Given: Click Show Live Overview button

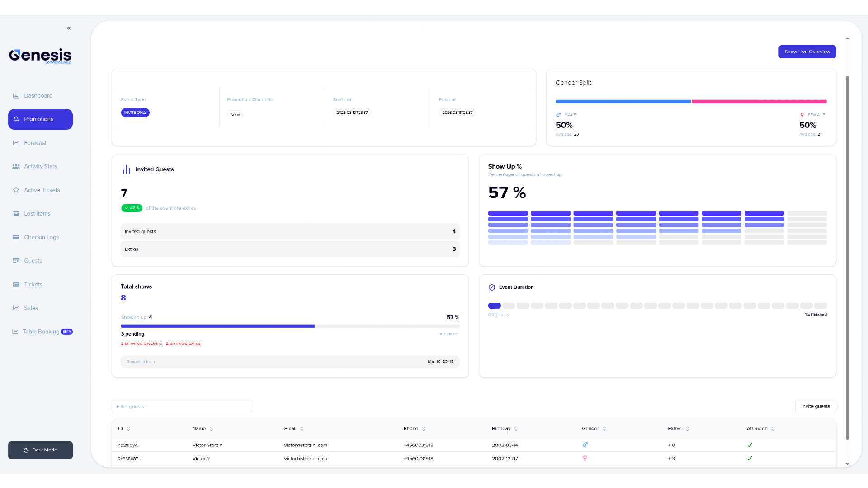Looking at the screenshot, I should pyautogui.click(x=807, y=52).
